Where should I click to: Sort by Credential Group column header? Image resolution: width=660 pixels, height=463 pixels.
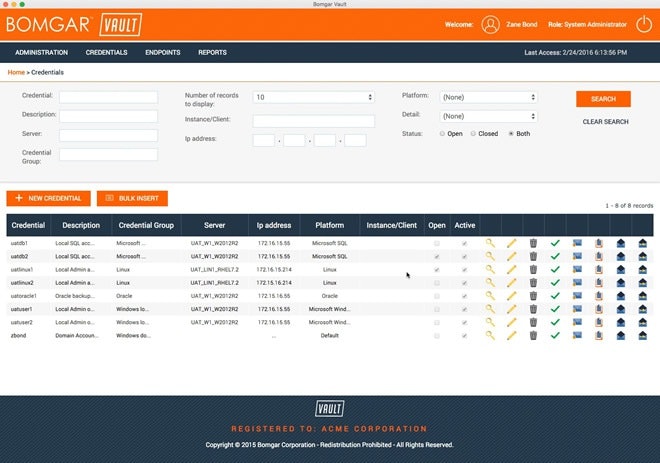[146, 225]
